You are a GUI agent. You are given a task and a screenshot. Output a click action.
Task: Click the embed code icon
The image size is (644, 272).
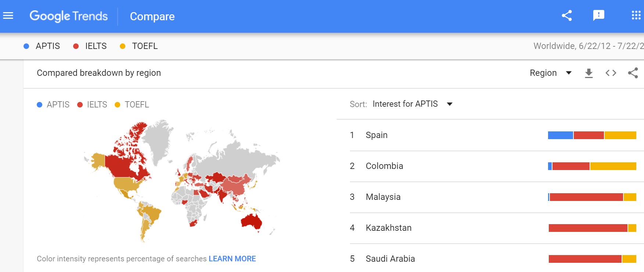611,73
